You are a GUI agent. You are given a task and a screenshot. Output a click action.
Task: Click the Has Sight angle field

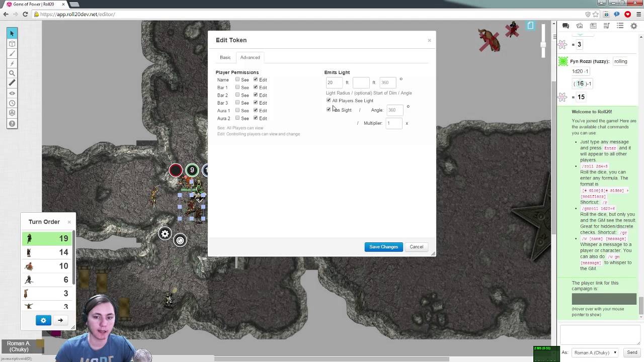click(x=394, y=110)
